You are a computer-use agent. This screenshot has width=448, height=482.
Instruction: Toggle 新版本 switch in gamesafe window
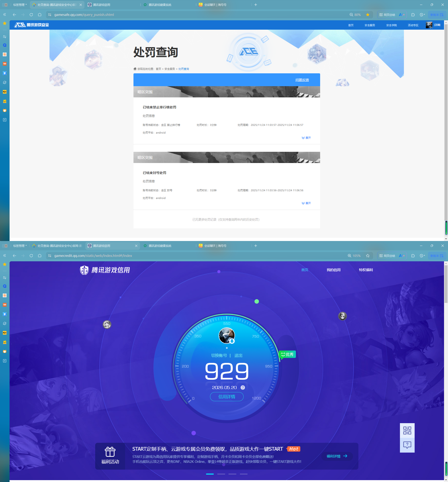[x=437, y=15]
